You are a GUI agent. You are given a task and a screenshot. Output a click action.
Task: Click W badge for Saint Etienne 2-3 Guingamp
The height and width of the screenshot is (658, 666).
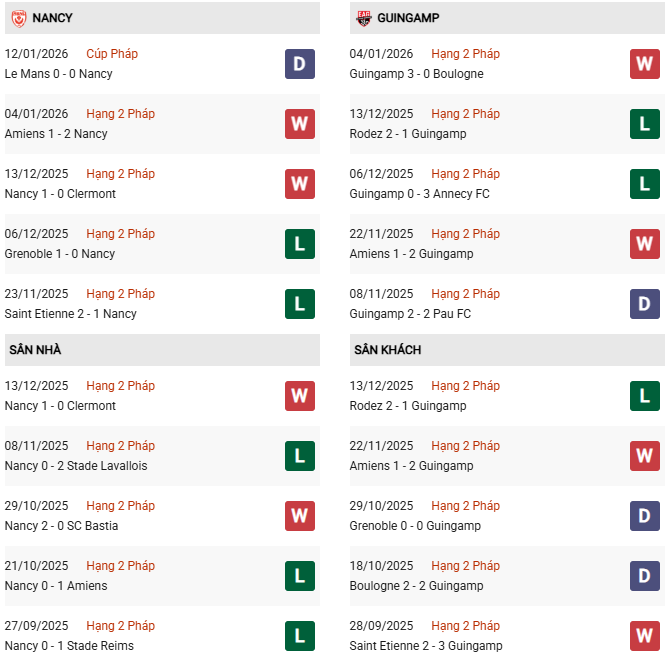(644, 636)
